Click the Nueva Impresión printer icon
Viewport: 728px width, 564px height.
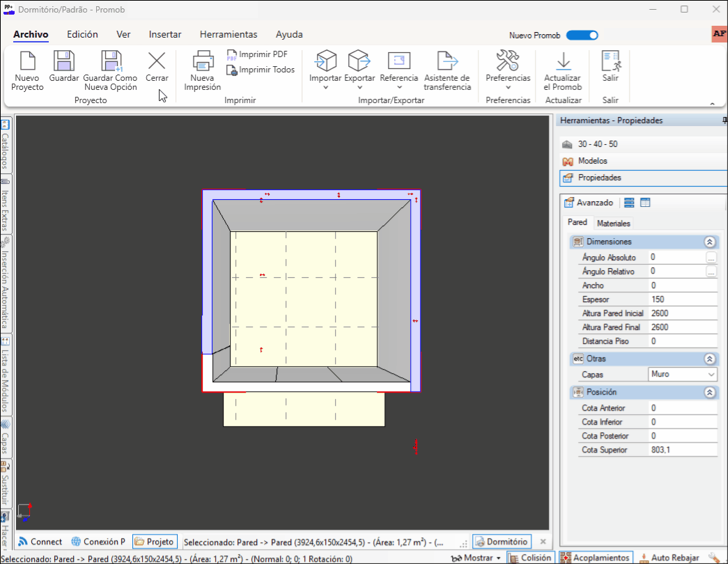coord(203,62)
